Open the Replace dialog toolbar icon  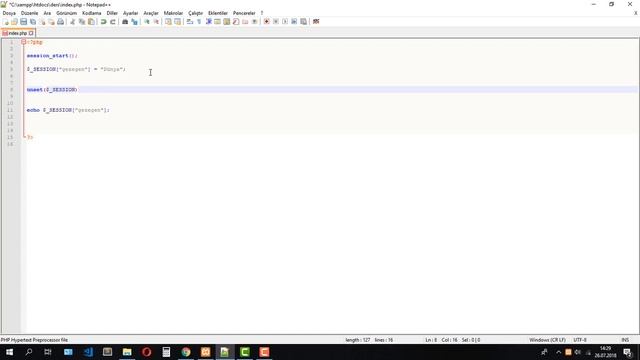click(134, 22)
